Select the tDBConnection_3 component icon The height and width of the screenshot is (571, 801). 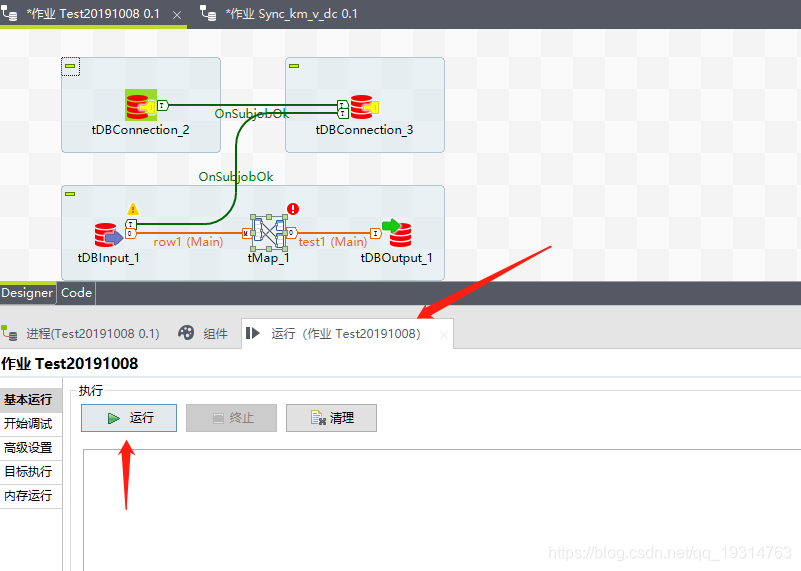pyautogui.click(x=364, y=107)
